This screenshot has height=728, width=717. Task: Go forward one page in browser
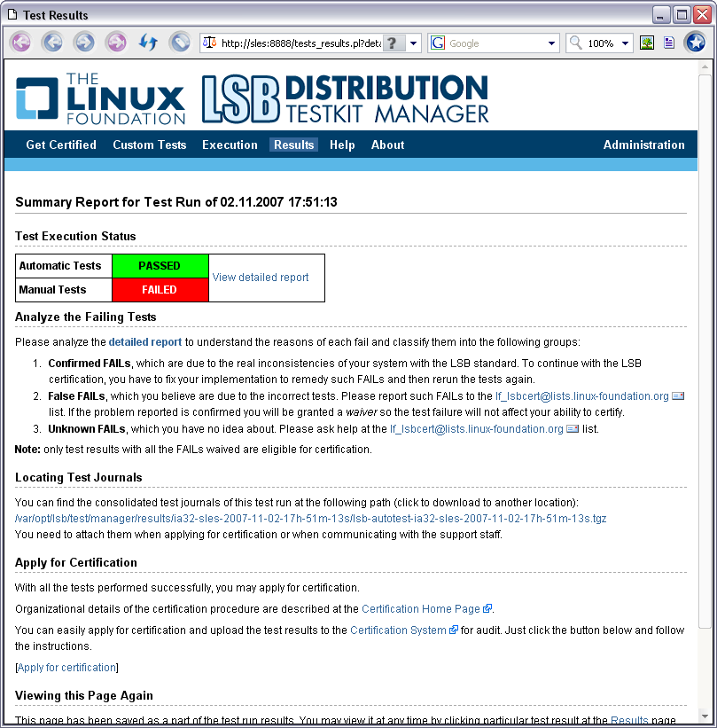click(84, 43)
